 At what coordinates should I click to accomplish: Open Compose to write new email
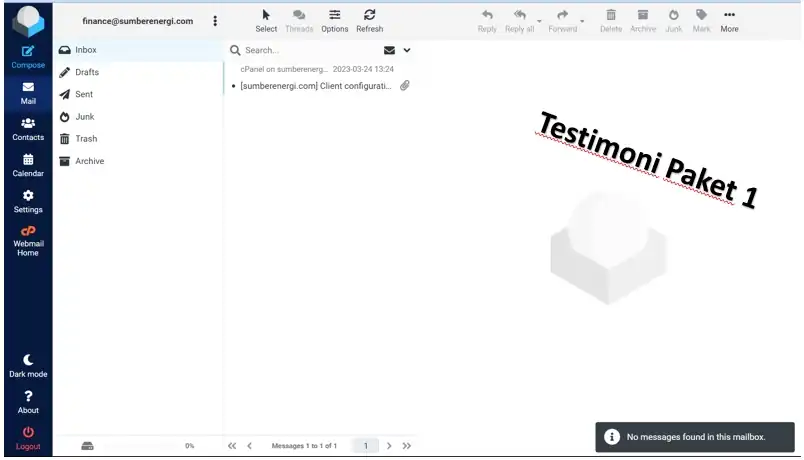pos(28,57)
